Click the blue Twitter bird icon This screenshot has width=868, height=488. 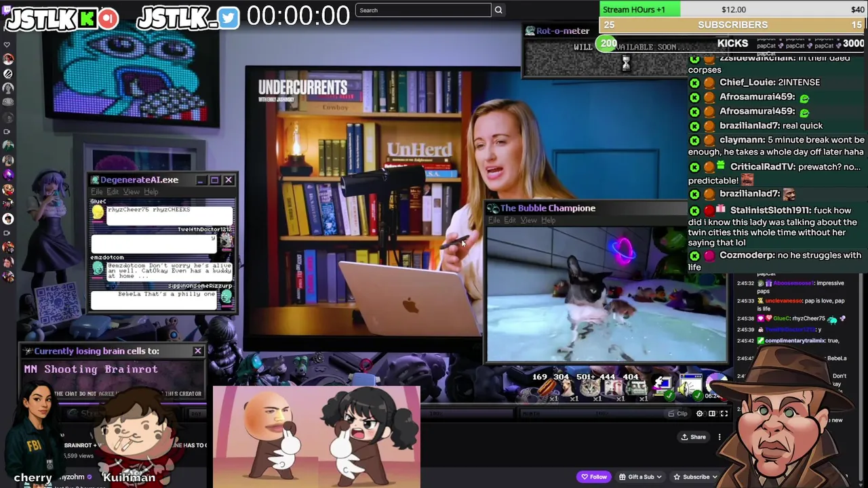tap(229, 18)
